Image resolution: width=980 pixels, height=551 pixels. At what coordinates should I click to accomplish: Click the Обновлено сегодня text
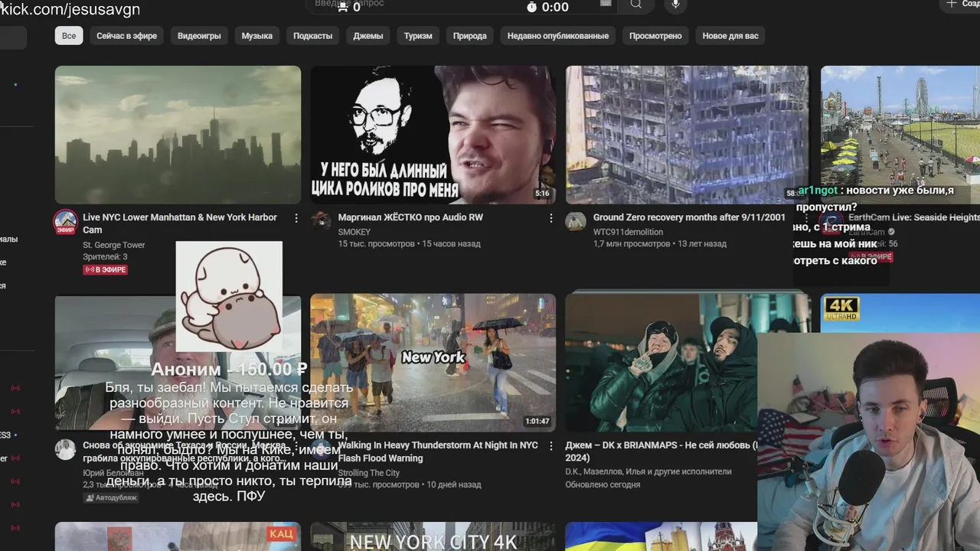603,484
